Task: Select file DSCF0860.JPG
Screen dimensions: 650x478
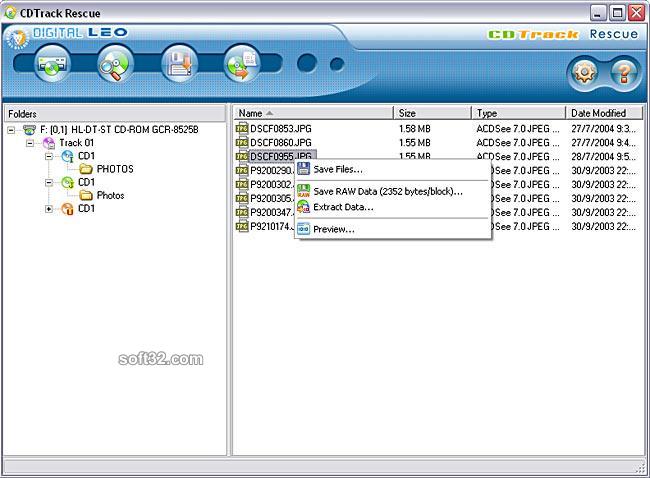Action: tap(281, 143)
